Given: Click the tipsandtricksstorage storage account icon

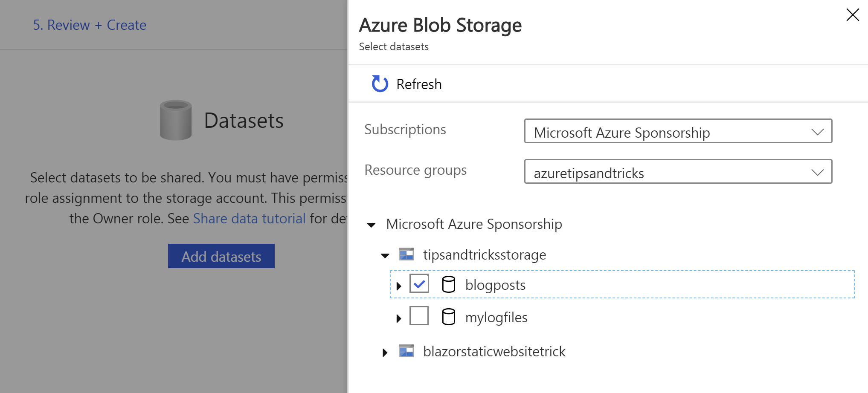Looking at the screenshot, I should [406, 254].
